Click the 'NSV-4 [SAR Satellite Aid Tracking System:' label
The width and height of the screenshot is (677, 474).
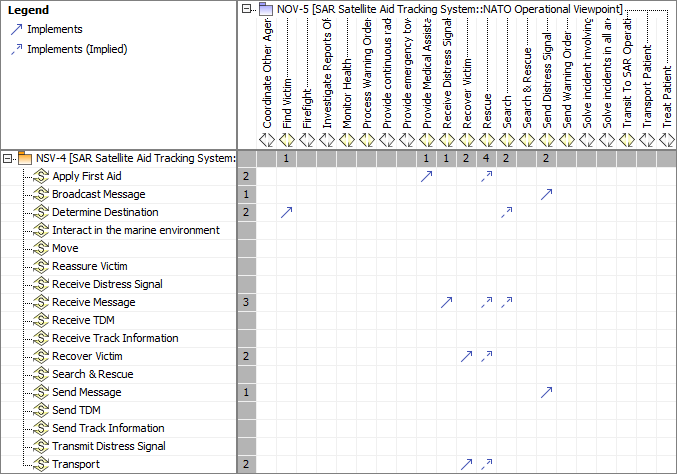136,158
